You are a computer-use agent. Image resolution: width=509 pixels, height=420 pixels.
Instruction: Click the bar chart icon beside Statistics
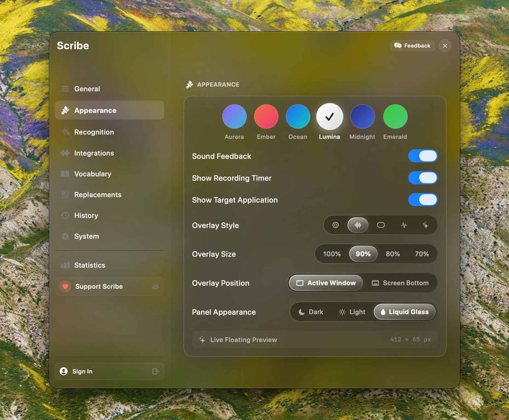pyautogui.click(x=65, y=265)
